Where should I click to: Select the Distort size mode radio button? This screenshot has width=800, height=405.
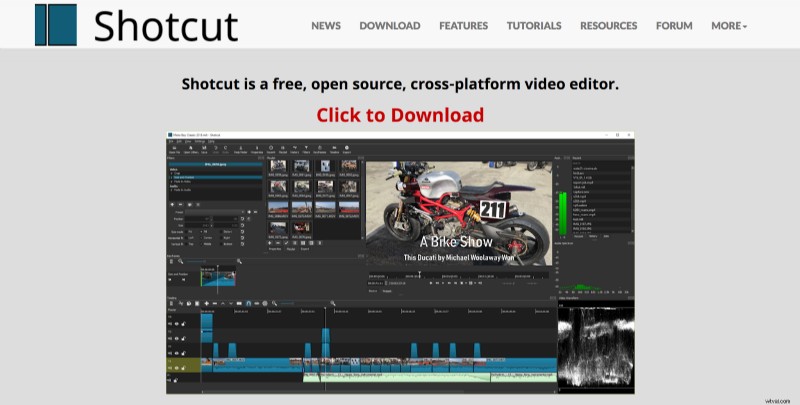pyautogui.click(x=221, y=232)
